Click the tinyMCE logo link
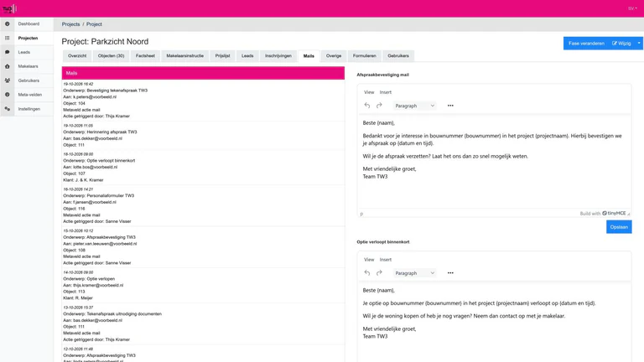 [614, 214]
